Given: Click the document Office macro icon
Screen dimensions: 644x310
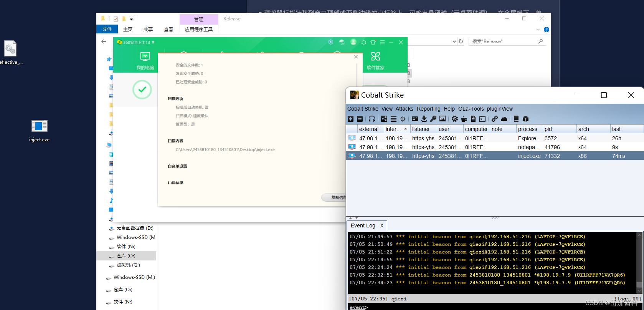Looking at the screenshot, I should tap(473, 119).
